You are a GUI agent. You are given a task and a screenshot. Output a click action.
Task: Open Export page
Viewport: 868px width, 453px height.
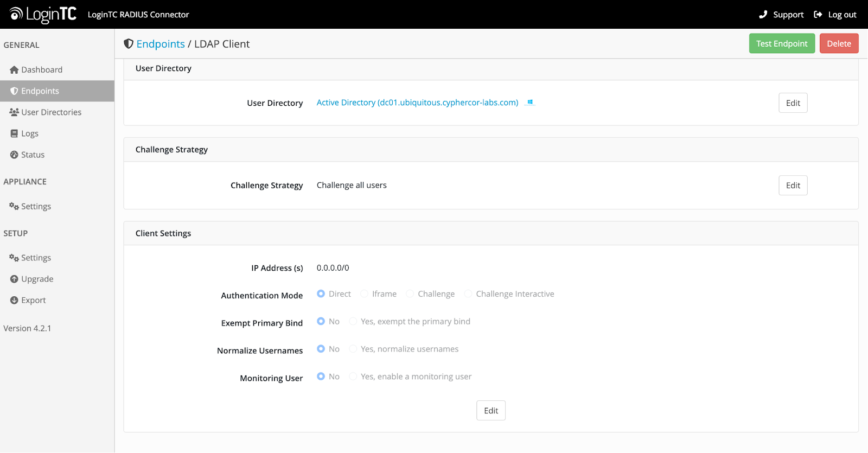point(57,300)
